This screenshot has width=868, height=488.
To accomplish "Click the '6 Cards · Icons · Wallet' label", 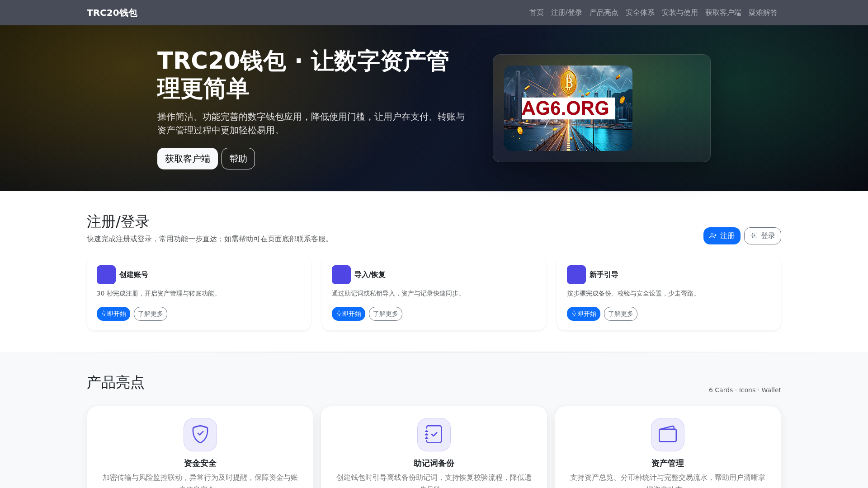I will coord(745,390).
